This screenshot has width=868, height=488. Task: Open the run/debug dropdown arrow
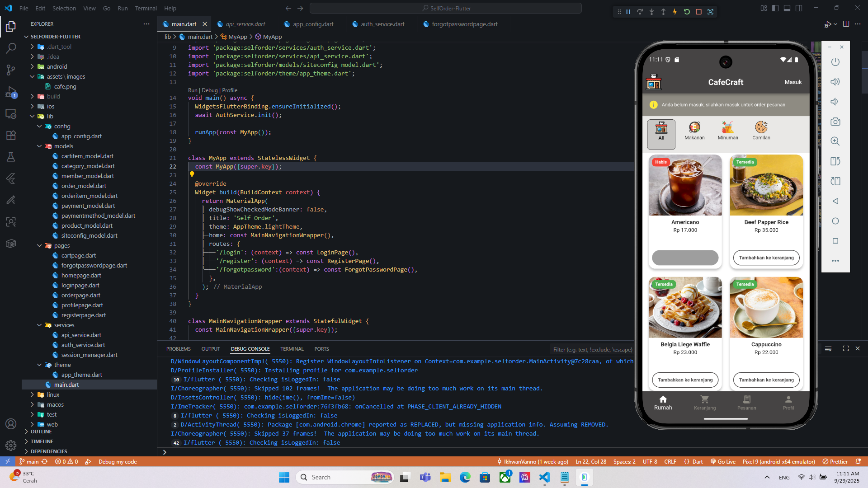click(835, 24)
